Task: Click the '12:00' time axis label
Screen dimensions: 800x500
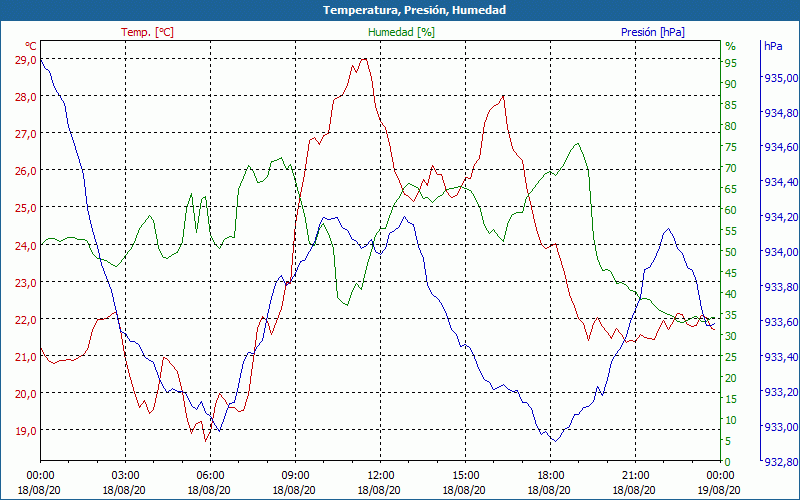Action: [380, 476]
